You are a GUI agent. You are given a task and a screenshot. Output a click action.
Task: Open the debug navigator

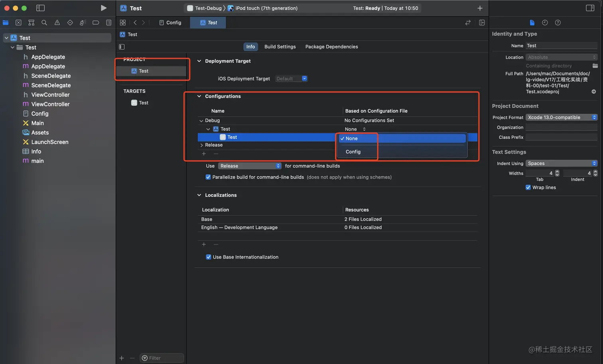[83, 23]
